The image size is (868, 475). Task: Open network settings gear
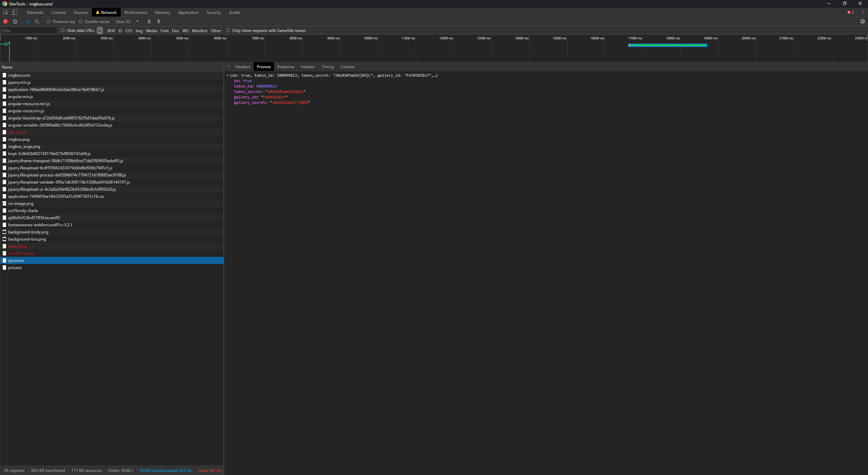pyautogui.click(x=863, y=21)
